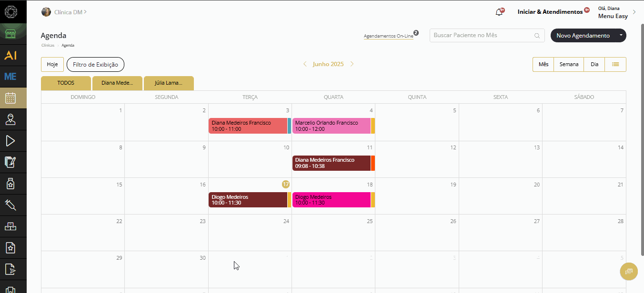This screenshot has height=293, width=644.
Task: Select the Semana view tab
Action: [569, 64]
